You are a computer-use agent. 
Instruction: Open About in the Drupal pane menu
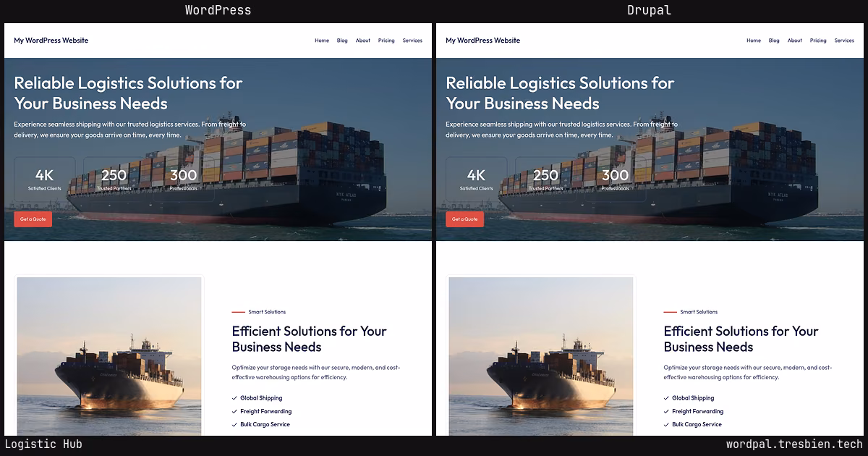(x=795, y=41)
